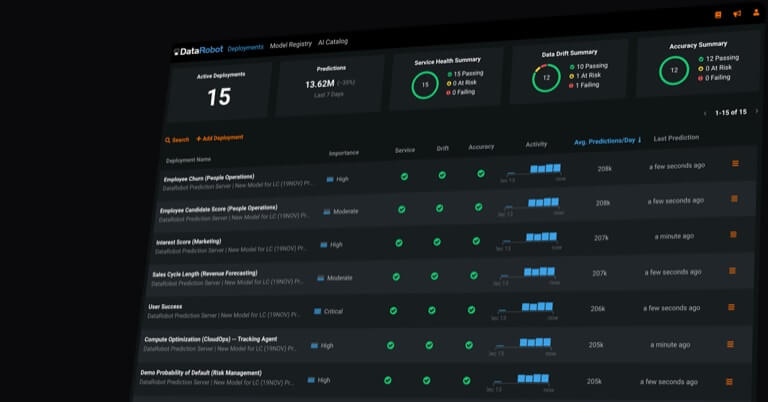This screenshot has width=768, height=402.
Task: Open the Deployments tab
Action: pos(245,47)
